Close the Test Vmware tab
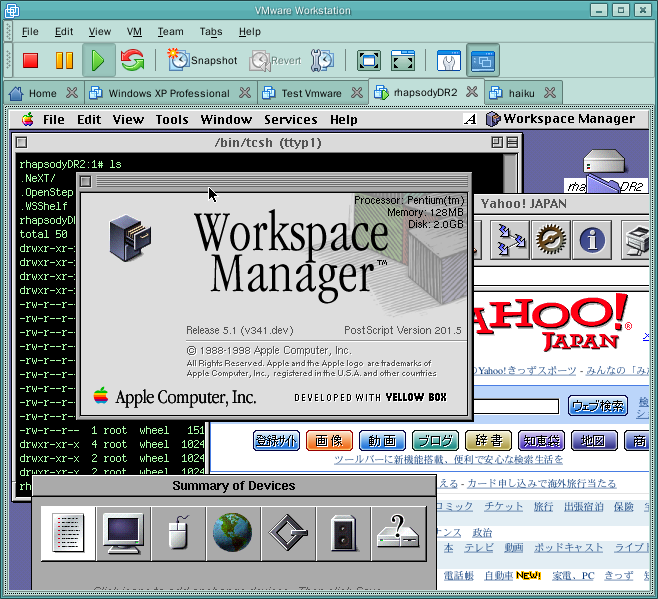The image size is (658, 599). coord(357,93)
